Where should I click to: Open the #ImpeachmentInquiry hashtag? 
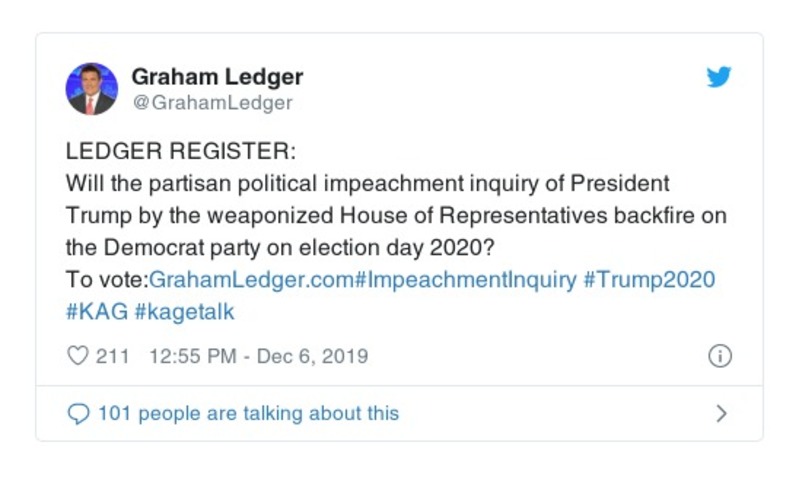pyautogui.click(x=464, y=279)
